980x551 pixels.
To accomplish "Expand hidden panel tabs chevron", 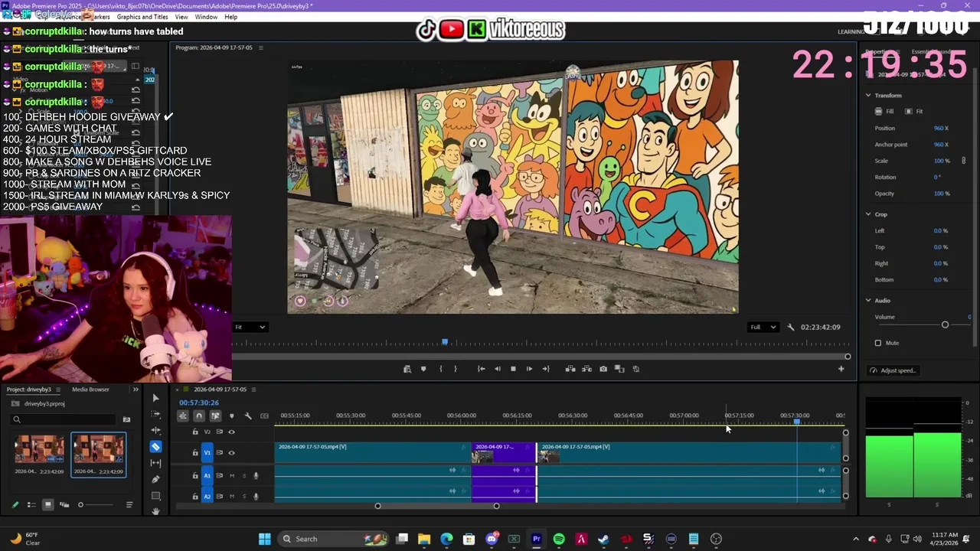I will (x=136, y=390).
